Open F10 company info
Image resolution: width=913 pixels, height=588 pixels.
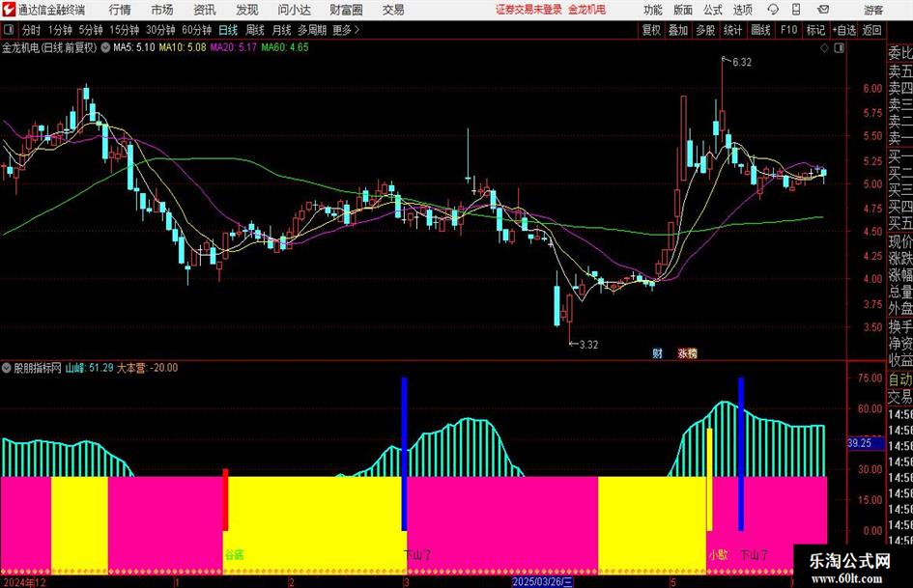788,30
